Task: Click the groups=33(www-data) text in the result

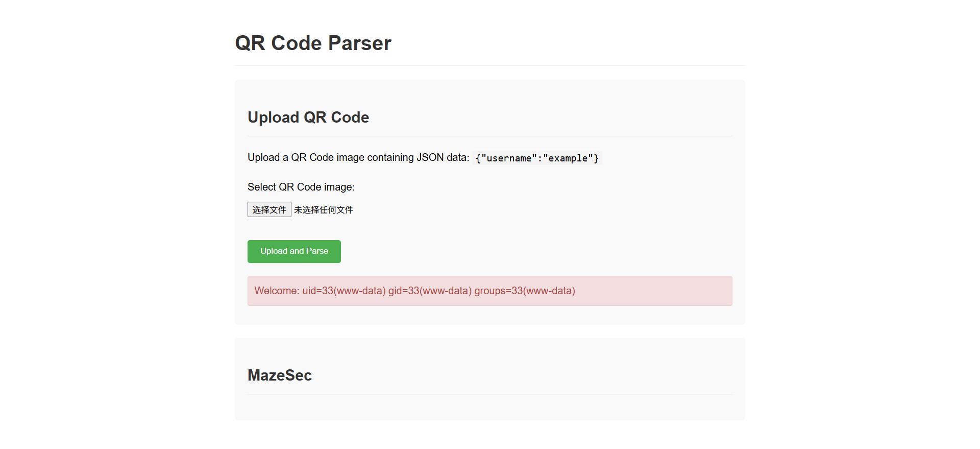Action: pyautogui.click(x=524, y=291)
